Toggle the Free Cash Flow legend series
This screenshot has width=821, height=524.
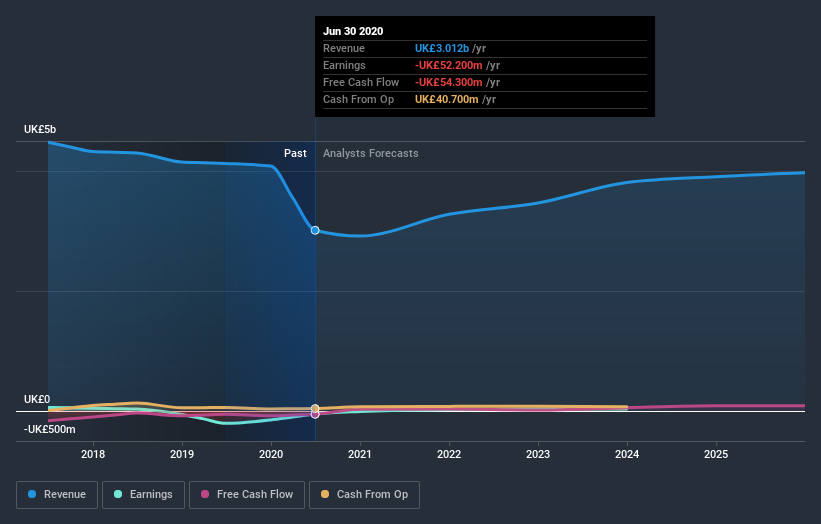[x=247, y=495]
